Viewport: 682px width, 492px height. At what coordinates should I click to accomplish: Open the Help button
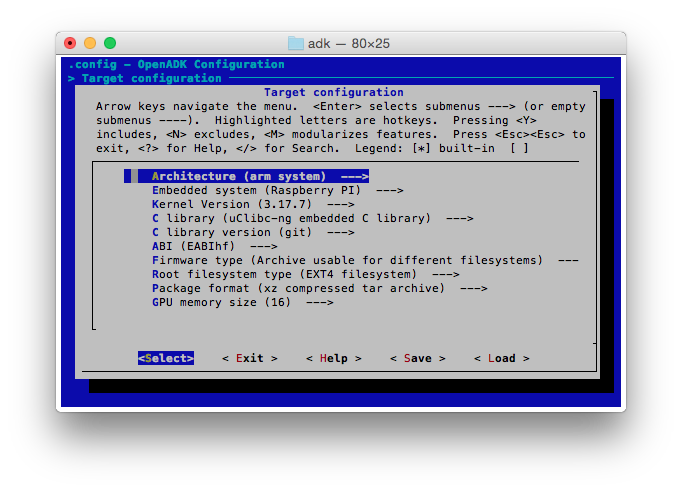point(334,358)
